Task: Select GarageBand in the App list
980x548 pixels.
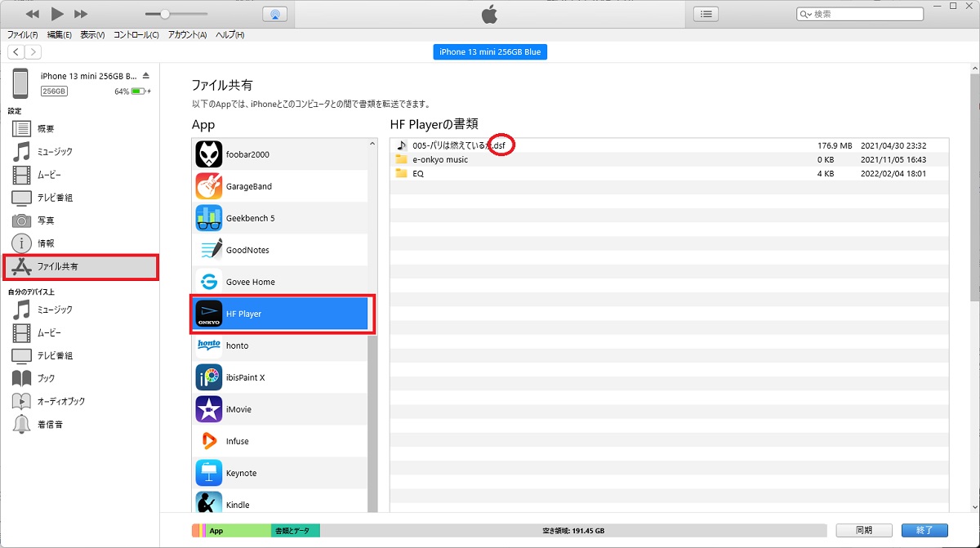Action: point(279,186)
